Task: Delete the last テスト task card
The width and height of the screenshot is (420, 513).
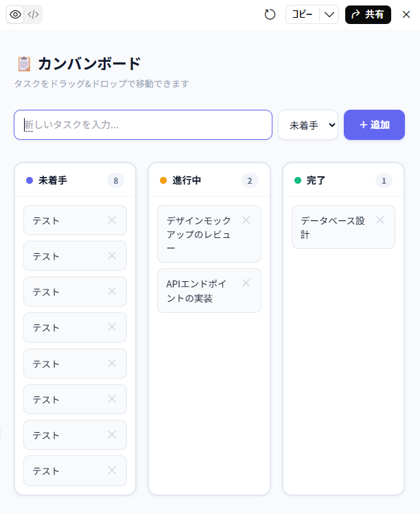Action: pyautogui.click(x=112, y=470)
